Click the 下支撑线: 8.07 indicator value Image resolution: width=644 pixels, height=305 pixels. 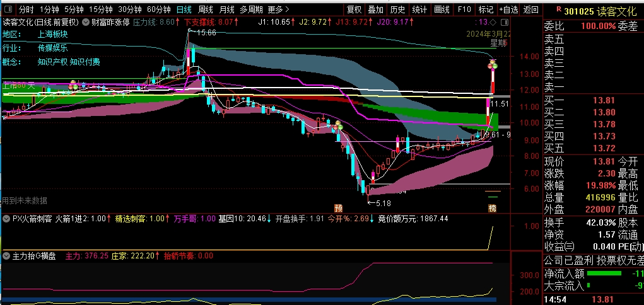coord(211,22)
